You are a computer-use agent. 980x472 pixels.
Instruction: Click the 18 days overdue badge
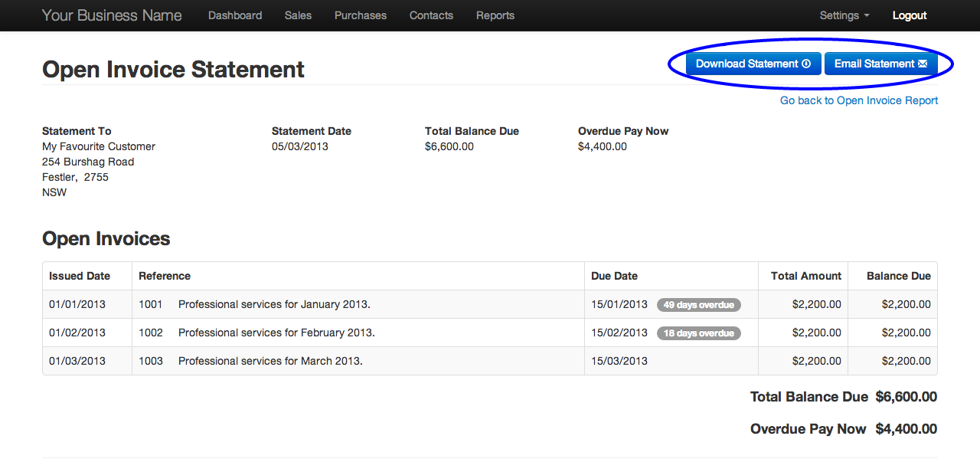[x=698, y=333]
